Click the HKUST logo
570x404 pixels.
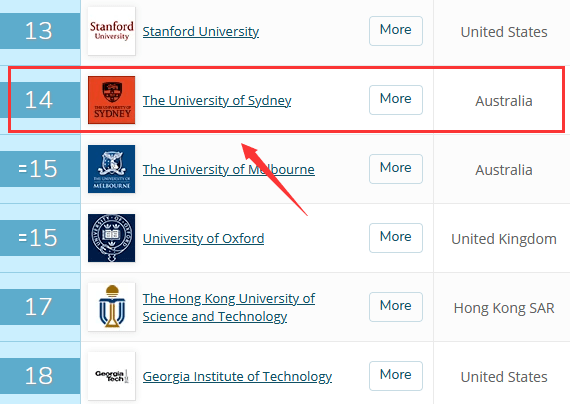pos(111,307)
